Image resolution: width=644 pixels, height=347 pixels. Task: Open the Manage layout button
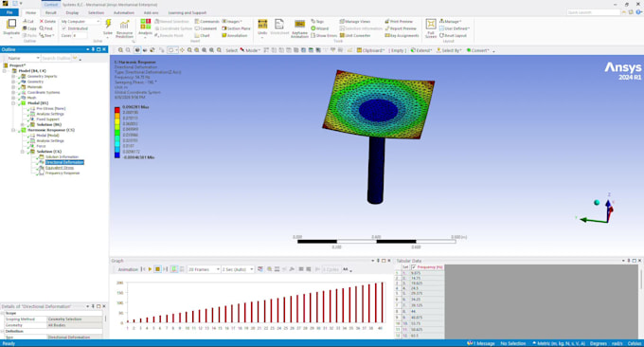451,21
